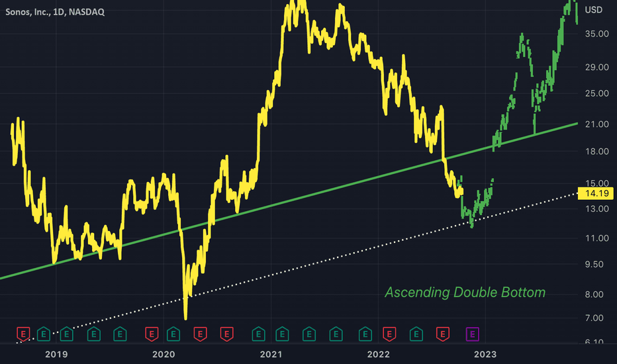Select the 'Ascending Double Bottom' annotation text
This screenshot has width=617, height=364.
pyautogui.click(x=465, y=293)
